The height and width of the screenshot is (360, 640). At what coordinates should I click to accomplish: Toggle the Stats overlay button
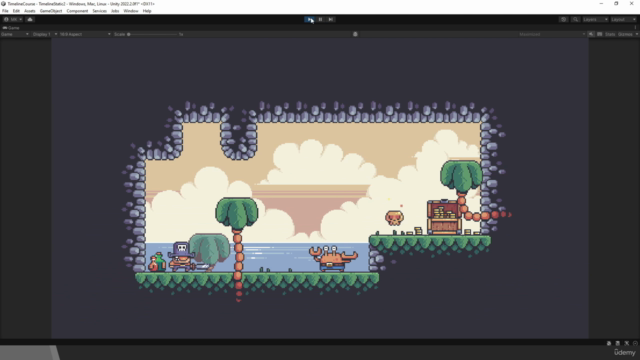(610, 34)
